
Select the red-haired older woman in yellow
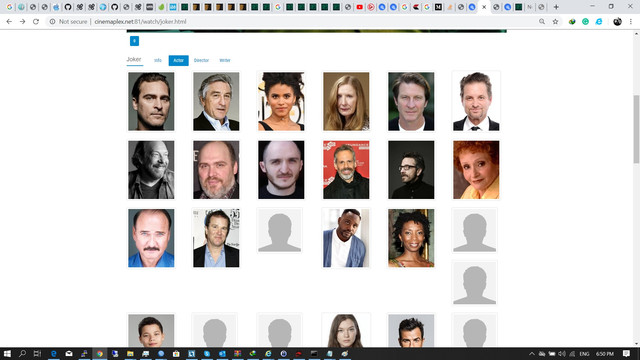coord(476,170)
